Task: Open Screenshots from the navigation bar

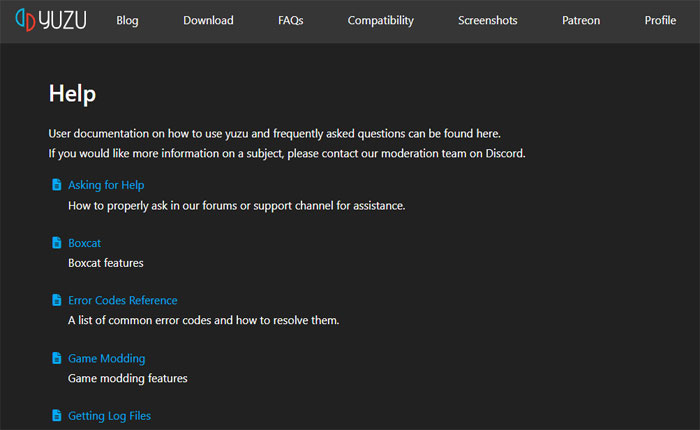Action: (x=487, y=20)
